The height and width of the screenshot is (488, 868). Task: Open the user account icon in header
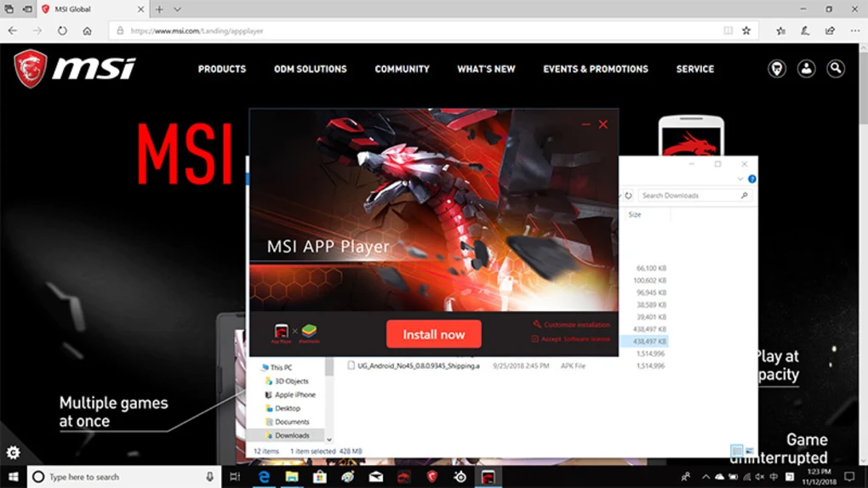806,69
